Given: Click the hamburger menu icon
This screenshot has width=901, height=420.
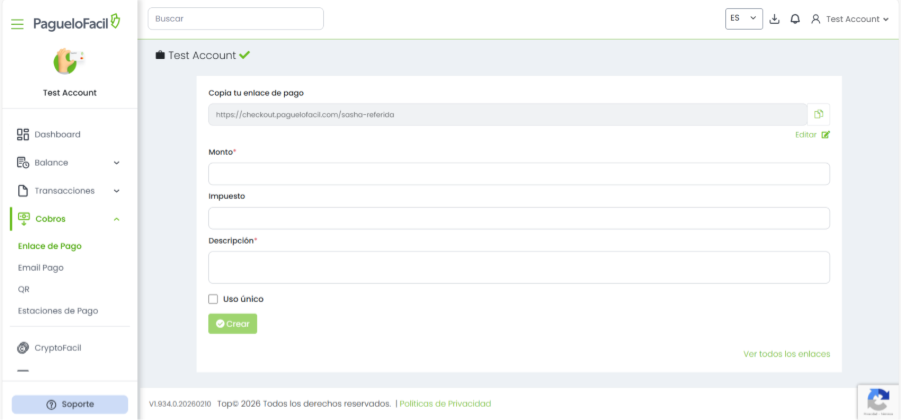Looking at the screenshot, I should (17, 22).
